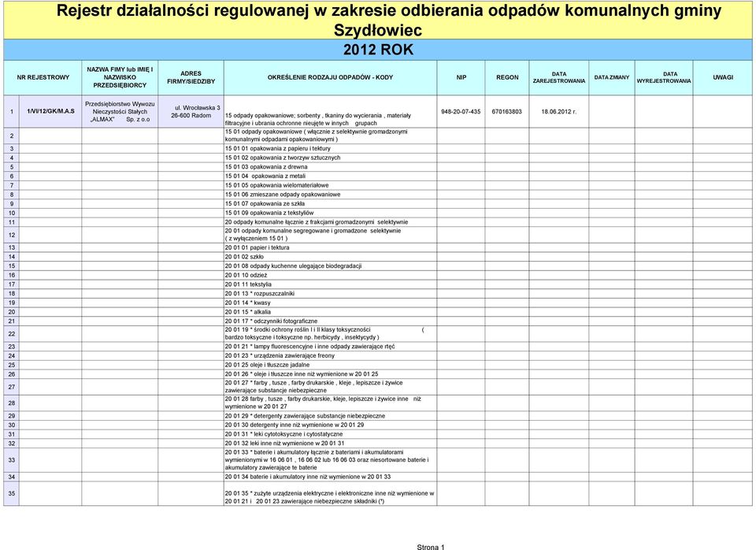Select '15 01 05 opakowania wielomateriałowe'
Screen dimensions: 756x550
point(330,185)
